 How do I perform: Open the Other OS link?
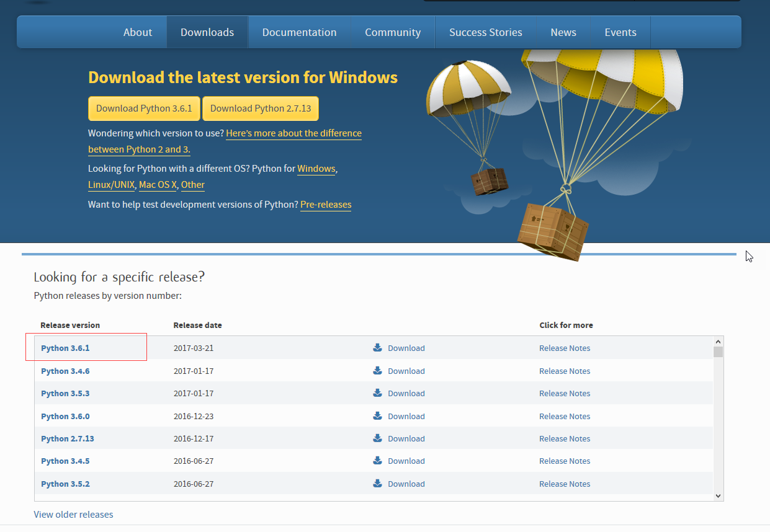point(193,185)
